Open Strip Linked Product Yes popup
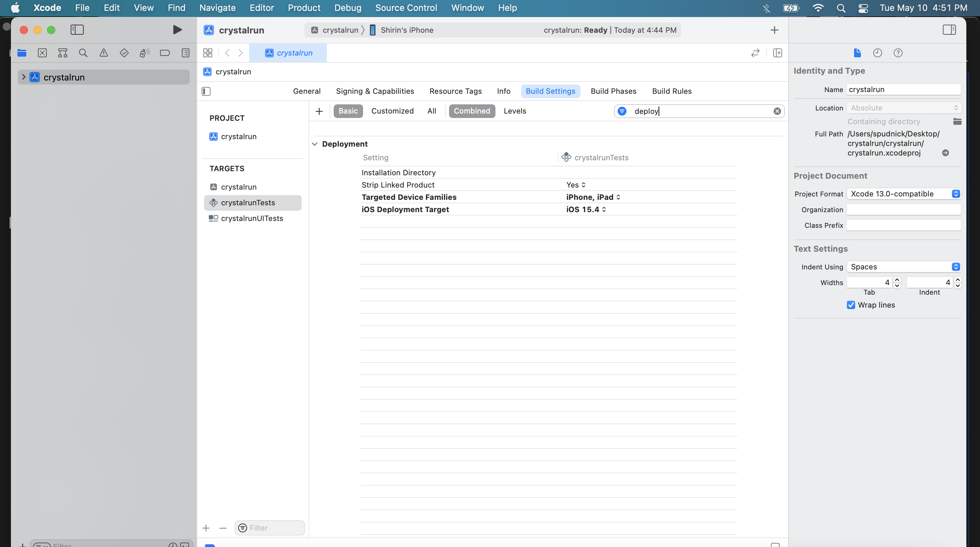 (x=576, y=185)
